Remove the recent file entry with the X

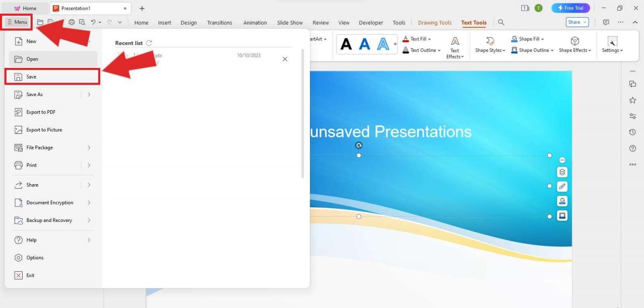285,59
